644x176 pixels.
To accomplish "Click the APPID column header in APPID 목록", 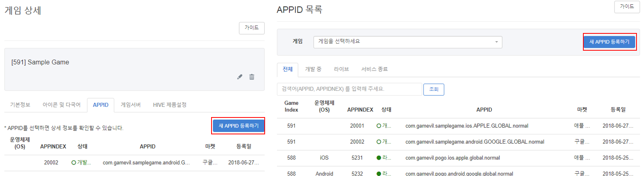I will [484, 110].
